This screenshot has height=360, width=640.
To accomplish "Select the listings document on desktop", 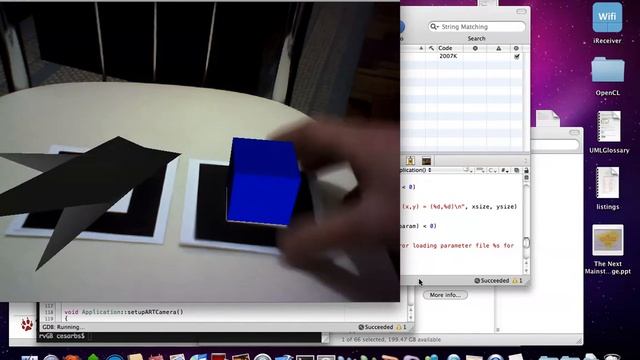I will pyautogui.click(x=607, y=182).
